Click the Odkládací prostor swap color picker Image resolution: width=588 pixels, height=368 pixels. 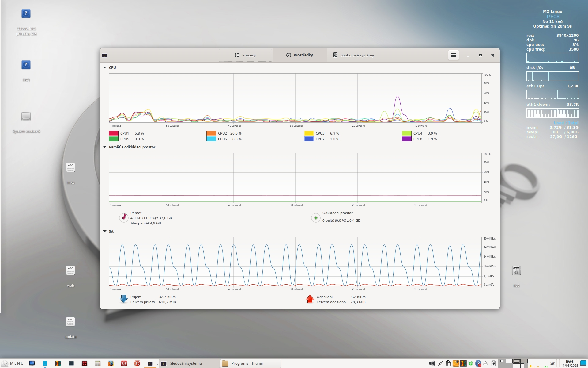coord(316,218)
